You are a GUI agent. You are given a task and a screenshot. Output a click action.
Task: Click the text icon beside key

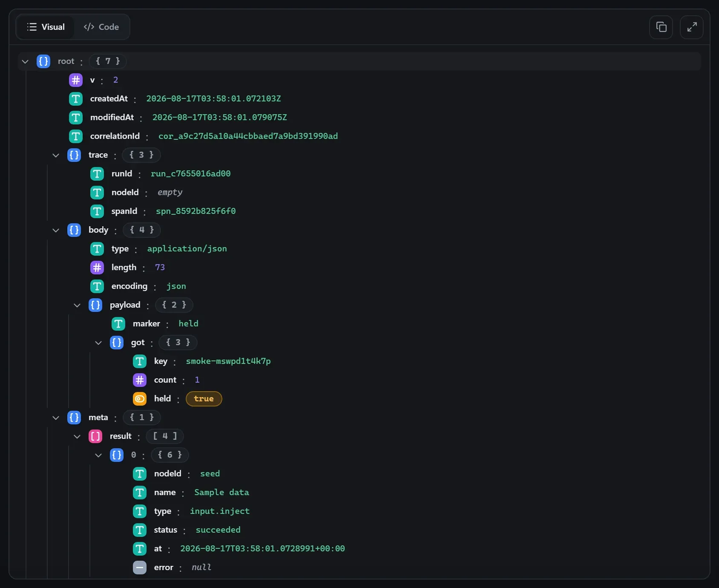[140, 361]
